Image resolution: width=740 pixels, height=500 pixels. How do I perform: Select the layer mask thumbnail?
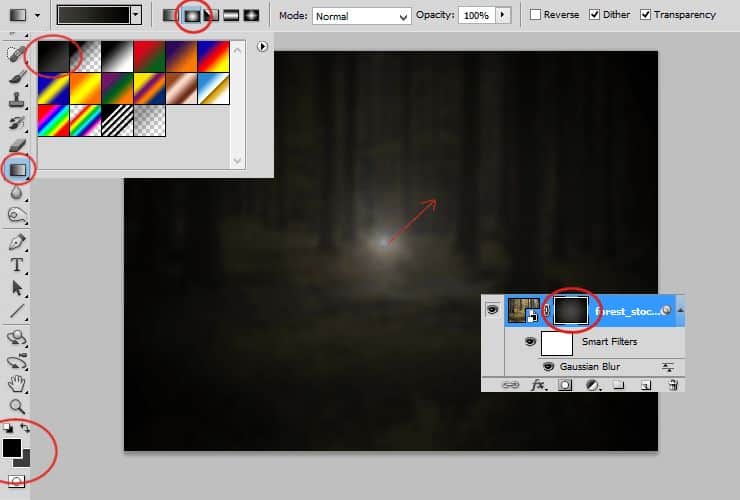571,311
